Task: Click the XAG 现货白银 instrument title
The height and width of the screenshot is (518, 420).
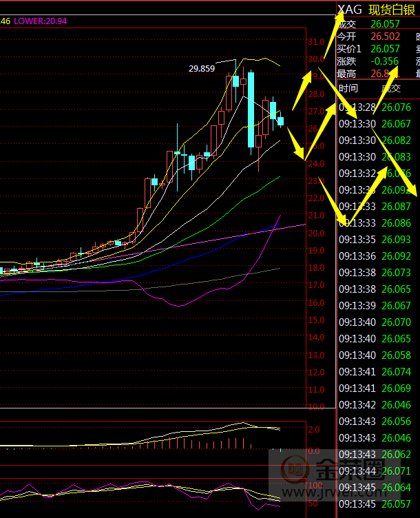Action: pos(377,10)
